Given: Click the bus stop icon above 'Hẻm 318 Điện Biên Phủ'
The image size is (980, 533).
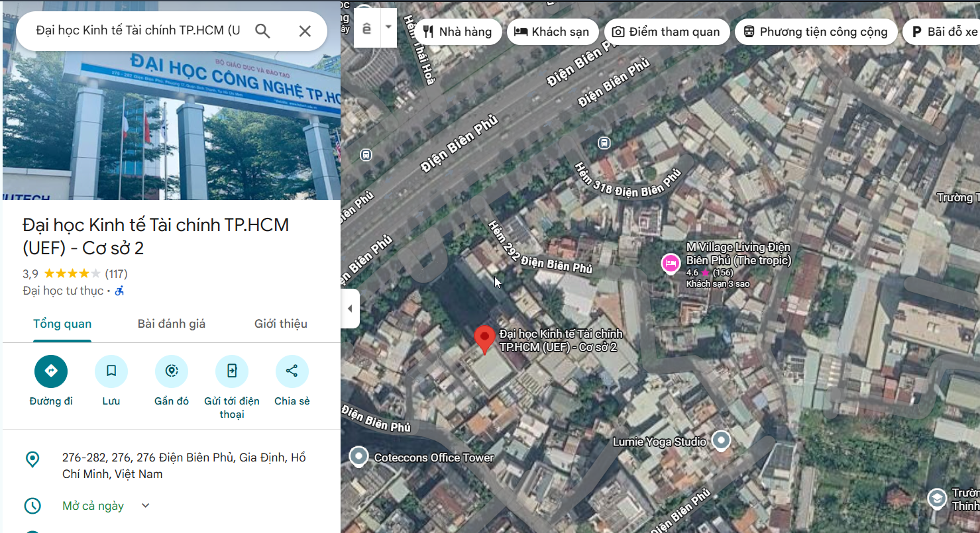Looking at the screenshot, I should [604, 142].
